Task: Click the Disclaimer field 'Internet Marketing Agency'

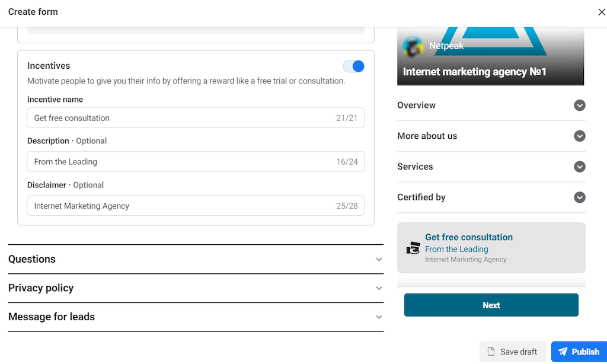Action: 196,206
